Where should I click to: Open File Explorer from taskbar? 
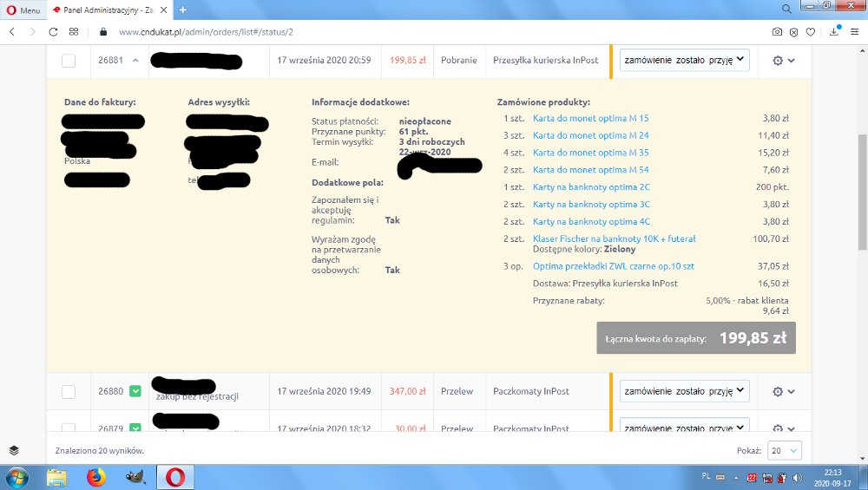pos(56,477)
